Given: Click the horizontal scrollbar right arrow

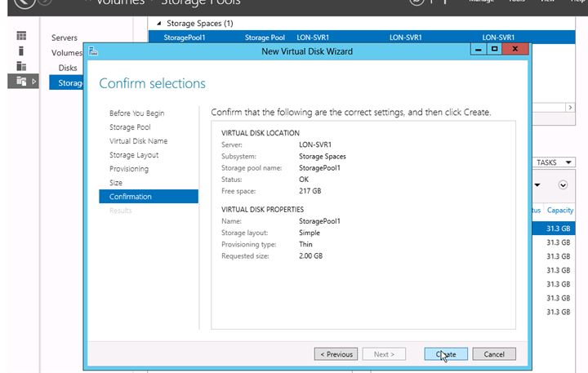Looking at the screenshot, I should (x=570, y=107).
